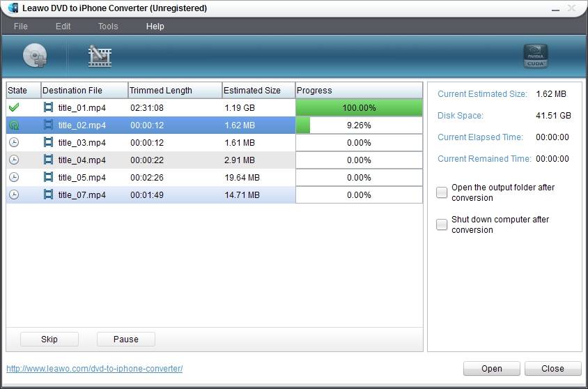Open the File menu
The height and width of the screenshot is (389, 588).
pos(21,26)
